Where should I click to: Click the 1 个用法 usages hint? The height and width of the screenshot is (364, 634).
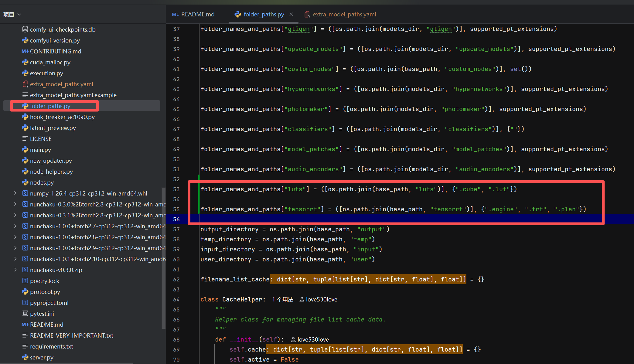coord(282,300)
